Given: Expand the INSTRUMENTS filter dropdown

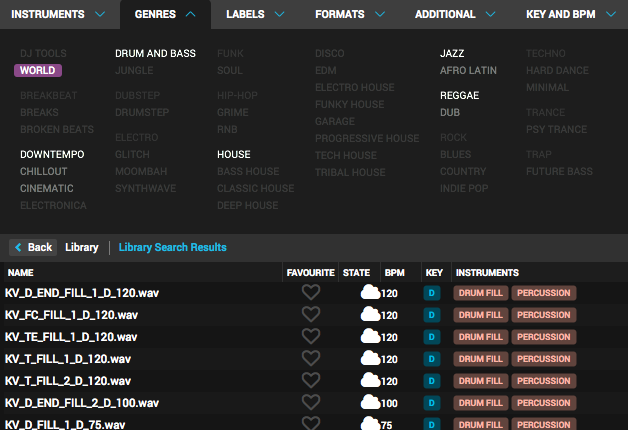Looking at the screenshot, I should [x=58, y=14].
